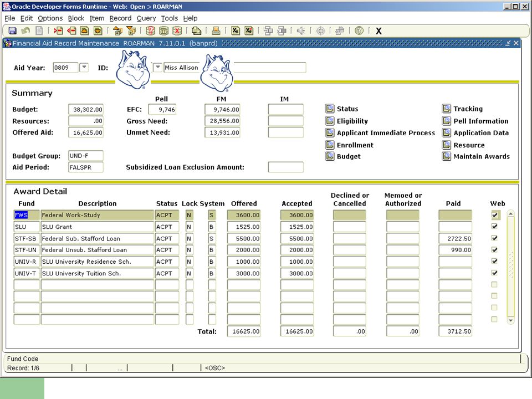This screenshot has height=399, width=532.
Task: Click the Rollback icon
Action: 25,31
